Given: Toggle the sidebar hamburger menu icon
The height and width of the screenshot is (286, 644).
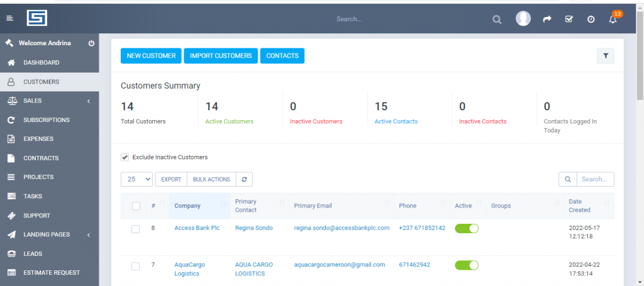Looking at the screenshot, I should [9, 19].
